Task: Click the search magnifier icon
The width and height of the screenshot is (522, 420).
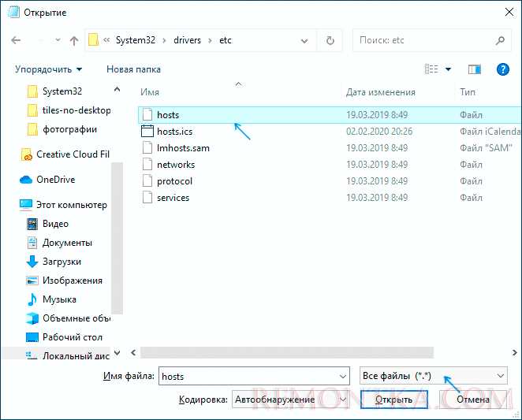Action: click(x=500, y=41)
